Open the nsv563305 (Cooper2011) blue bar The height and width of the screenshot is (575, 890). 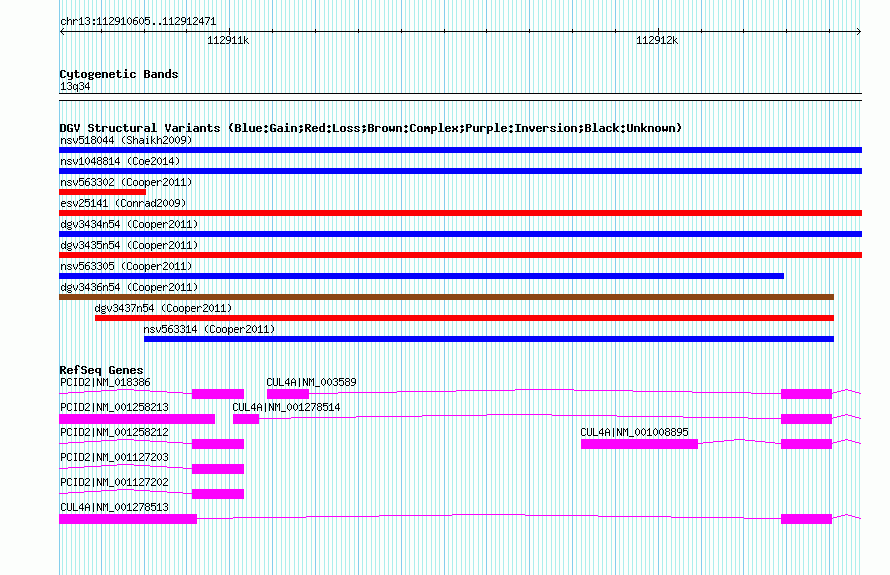click(421, 276)
